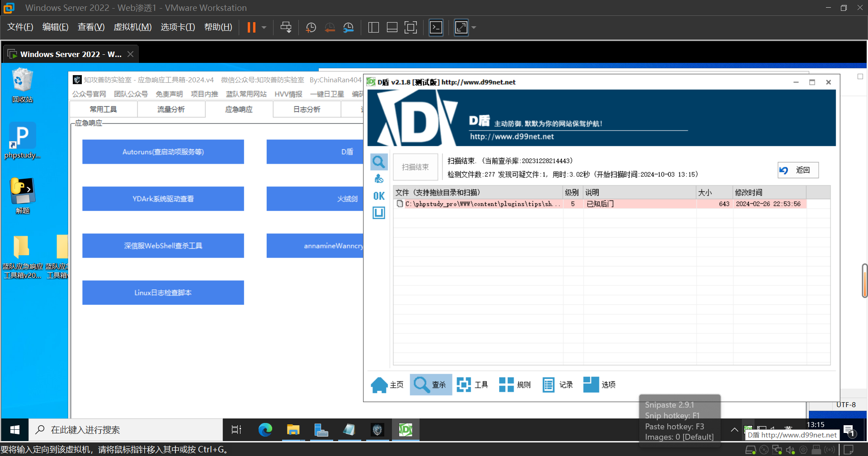Launch Linux日志检查脚本 button
The height and width of the screenshot is (456, 868).
(x=163, y=293)
